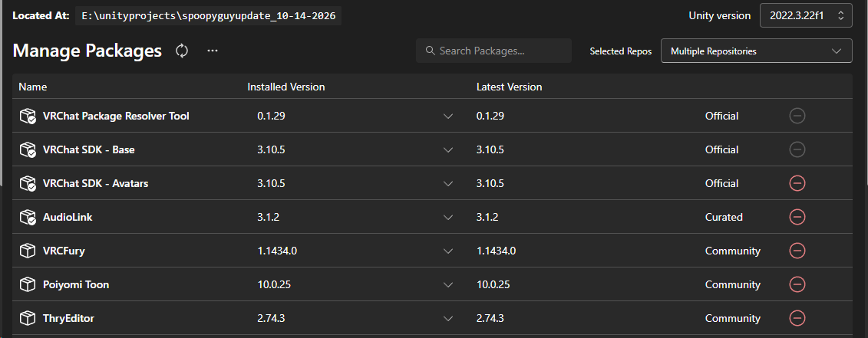Remove the ThryEditor package
The height and width of the screenshot is (338, 868).
point(797,318)
